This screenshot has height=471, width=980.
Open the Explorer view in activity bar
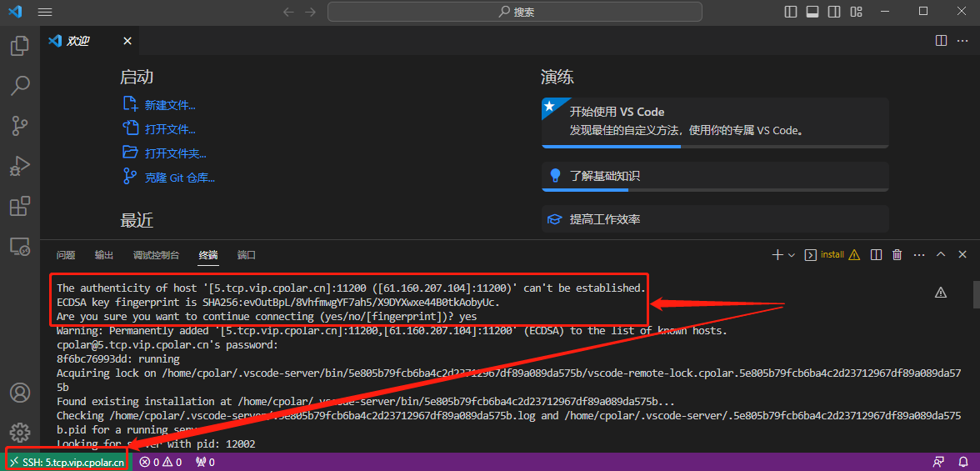20,46
